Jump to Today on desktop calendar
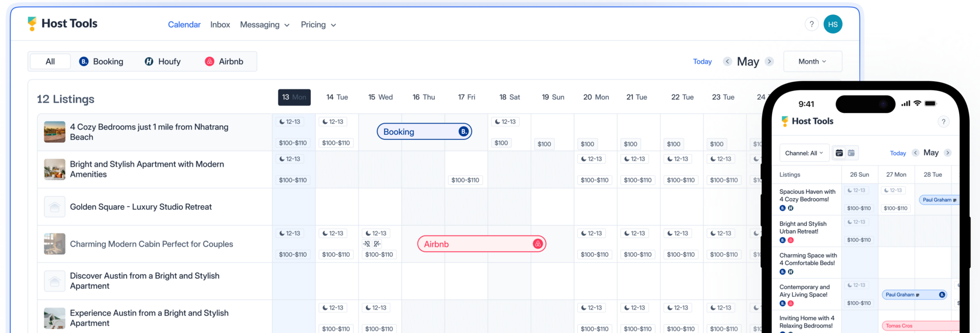The image size is (980, 333). click(702, 61)
